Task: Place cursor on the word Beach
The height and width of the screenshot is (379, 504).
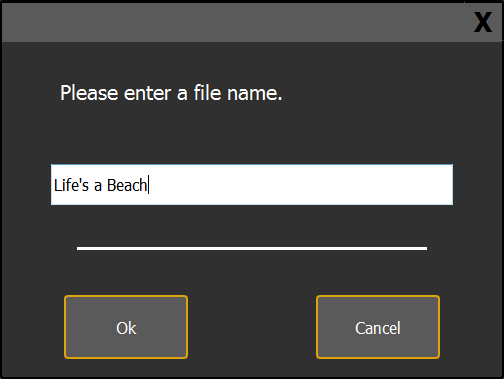Action: pyautogui.click(x=127, y=185)
